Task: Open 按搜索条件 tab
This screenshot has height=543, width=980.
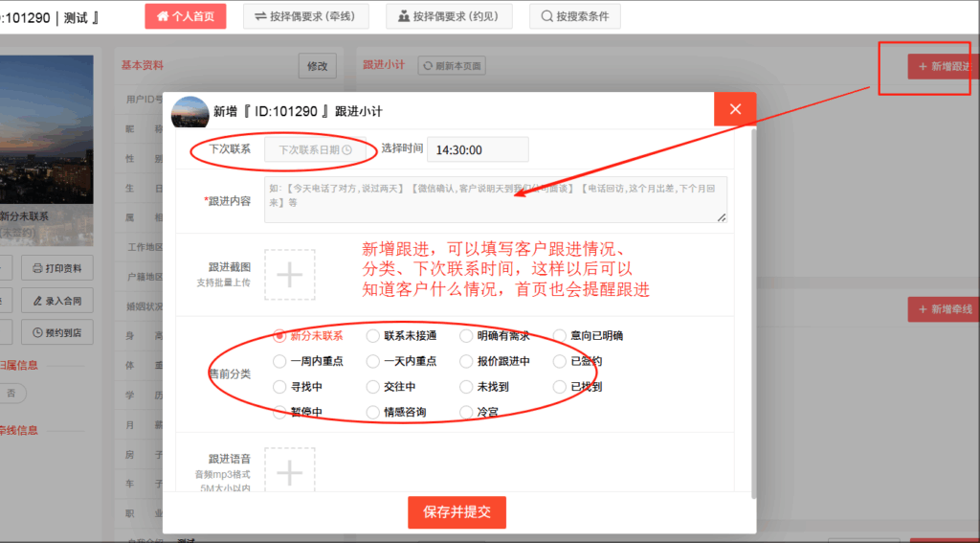Action: click(x=575, y=16)
